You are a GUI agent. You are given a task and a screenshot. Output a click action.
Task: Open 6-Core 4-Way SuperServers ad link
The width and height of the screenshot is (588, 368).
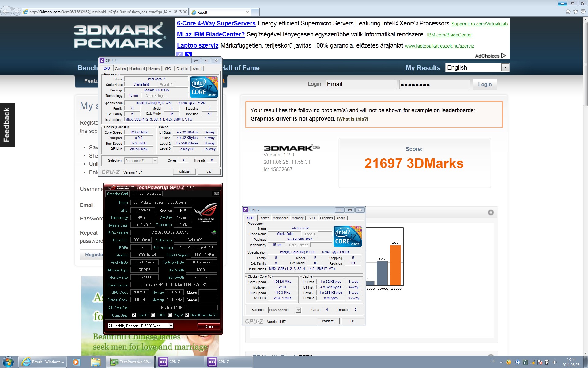(x=216, y=23)
